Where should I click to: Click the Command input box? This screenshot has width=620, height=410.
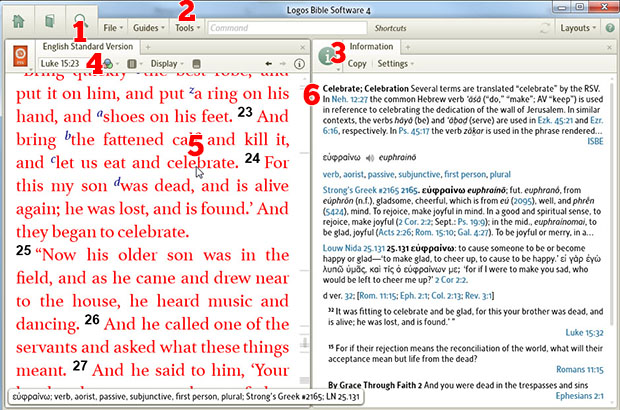[287, 28]
